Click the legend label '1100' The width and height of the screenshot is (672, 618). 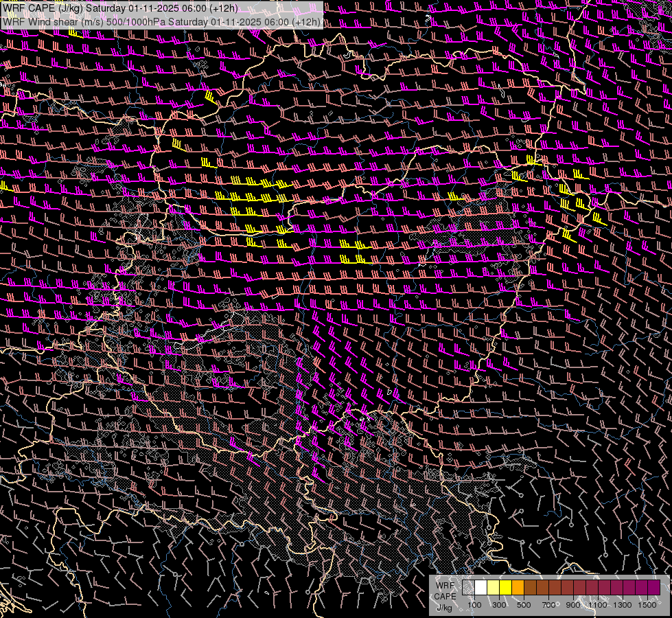pyautogui.click(x=597, y=605)
